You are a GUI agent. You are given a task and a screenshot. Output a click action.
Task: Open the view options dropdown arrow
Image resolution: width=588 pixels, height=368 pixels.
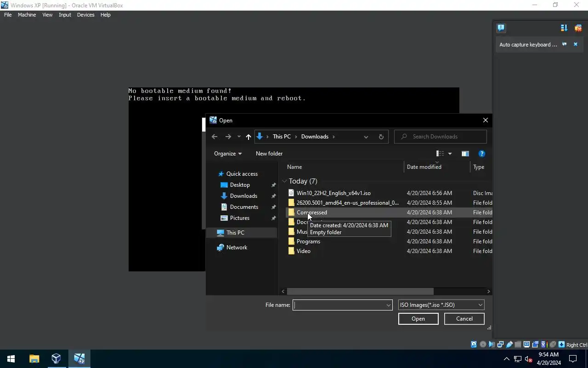450,154
